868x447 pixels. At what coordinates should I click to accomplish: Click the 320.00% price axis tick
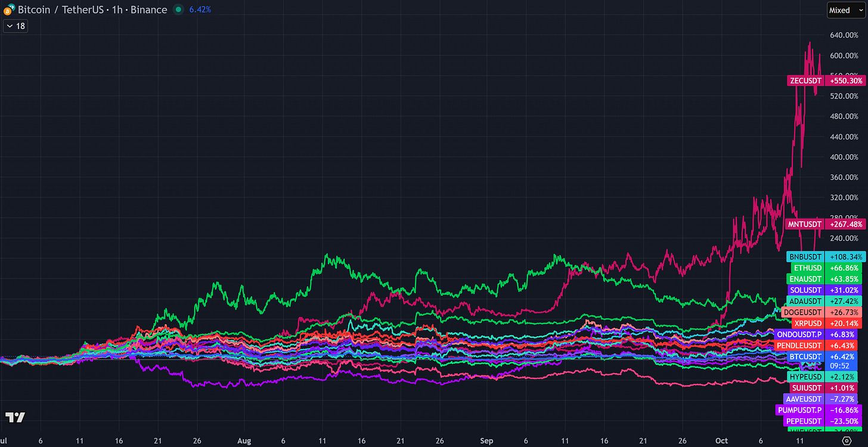click(x=843, y=197)
